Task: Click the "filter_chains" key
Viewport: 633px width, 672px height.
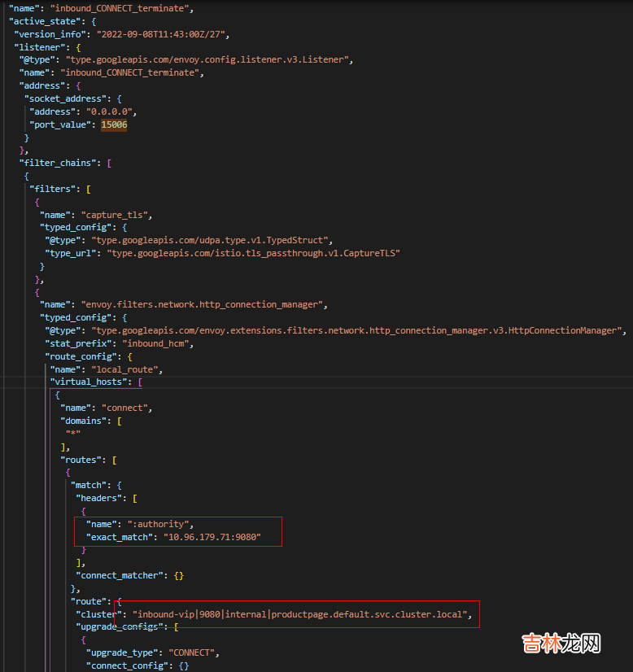Action: coord(57,163)
